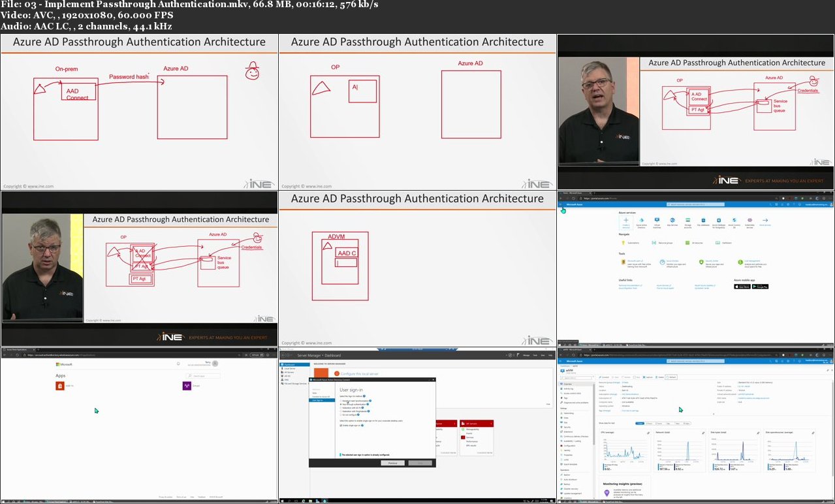This screenshot has width=835, height=504.
Task: Click the More services arrow icon
Action: tap(765, 221)
